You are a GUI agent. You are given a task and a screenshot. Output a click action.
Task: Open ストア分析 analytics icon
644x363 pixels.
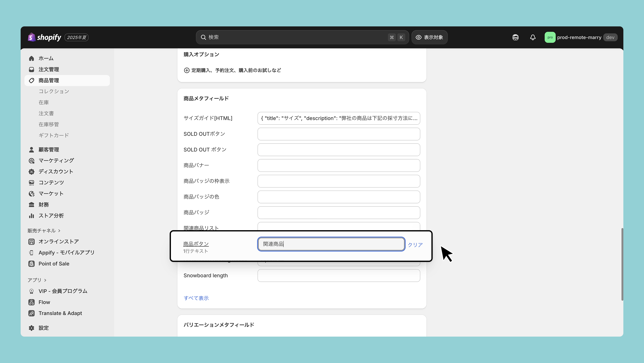click(x=32, y=216)
